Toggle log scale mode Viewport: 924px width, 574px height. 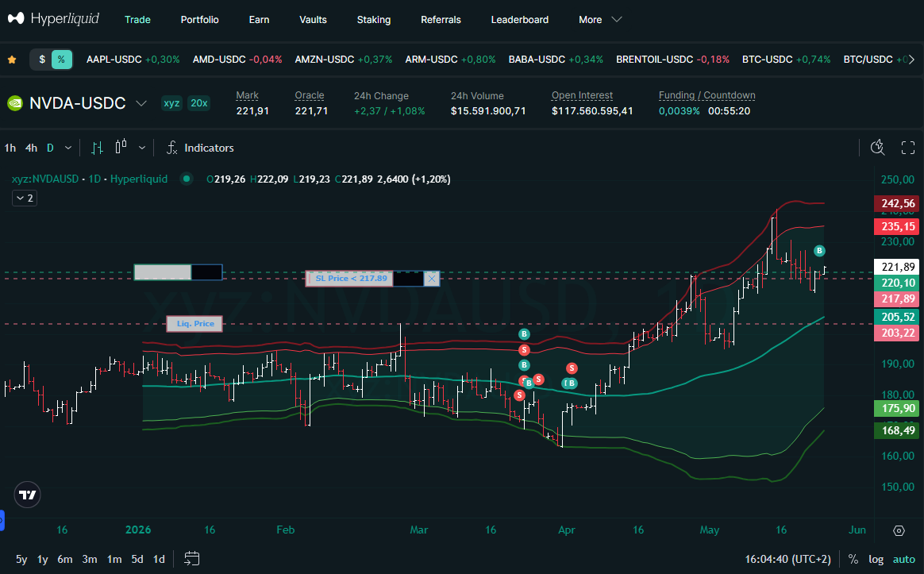pos(876,559)
